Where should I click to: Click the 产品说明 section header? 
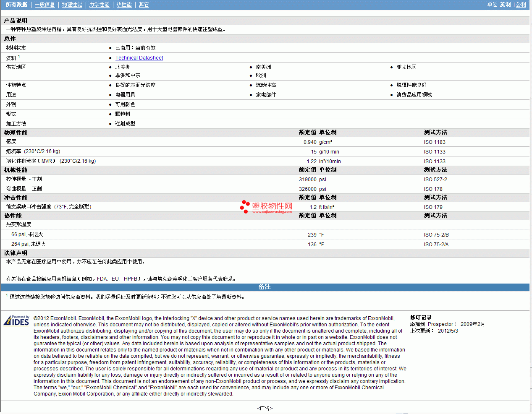tap(16, 21)
